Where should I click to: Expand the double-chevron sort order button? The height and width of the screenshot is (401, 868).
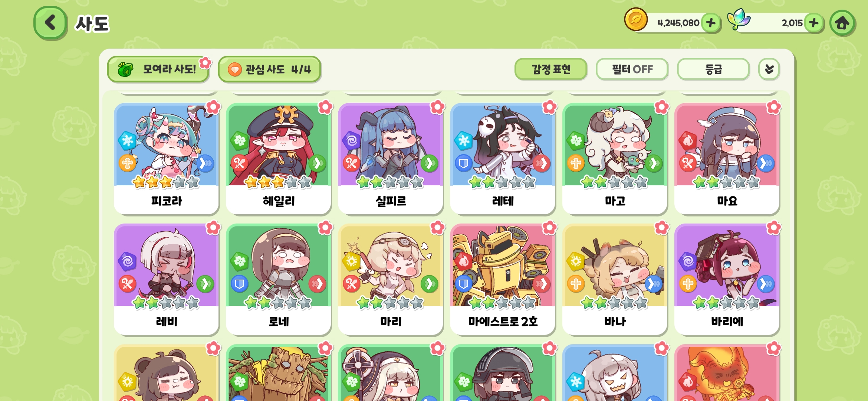769,69
